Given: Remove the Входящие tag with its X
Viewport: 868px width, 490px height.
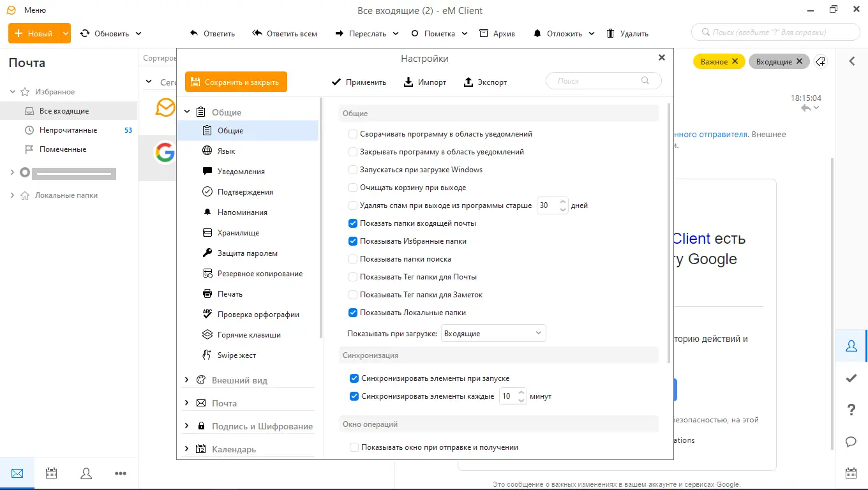Looking at the screenshot, I should pos(800,61).
